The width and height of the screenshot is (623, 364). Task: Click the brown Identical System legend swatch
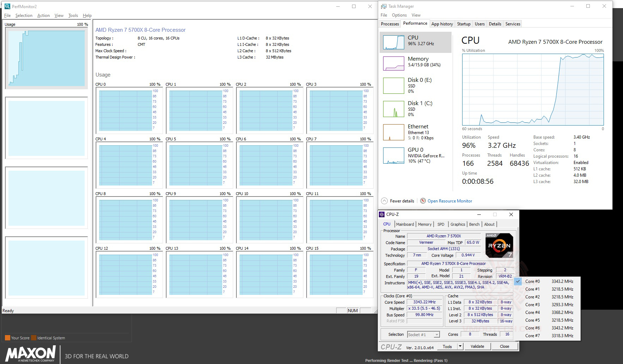point(34,338)
